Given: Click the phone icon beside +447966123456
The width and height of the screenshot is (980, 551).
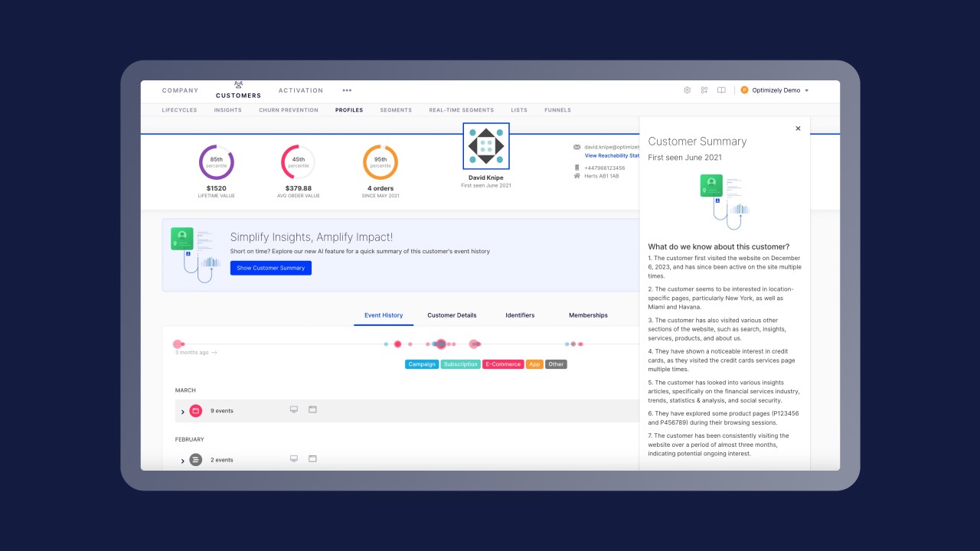Looking at the screenshot, I should coord(577,168).
